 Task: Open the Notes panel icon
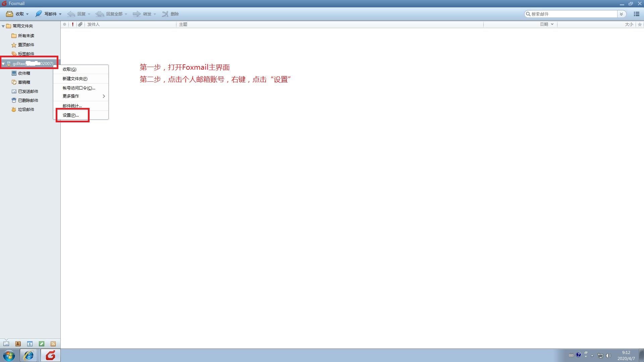(42, 344)
